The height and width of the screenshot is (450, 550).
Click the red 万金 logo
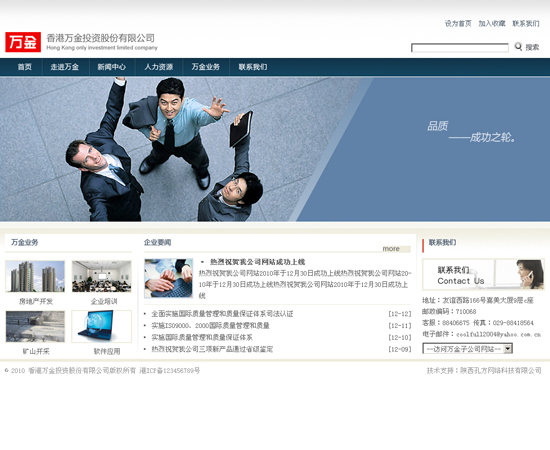pos(23,42)
